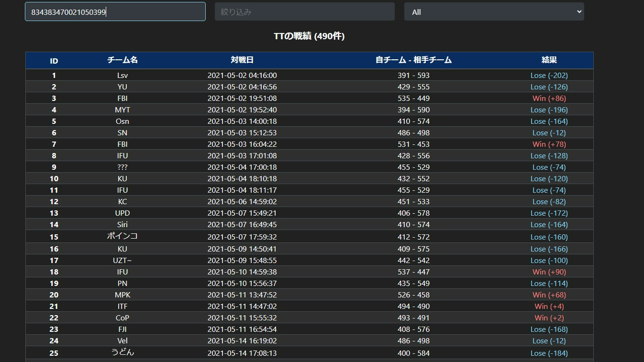Select team name ITF
Viewport: 644px width, 362px height.
pos(122,306)
